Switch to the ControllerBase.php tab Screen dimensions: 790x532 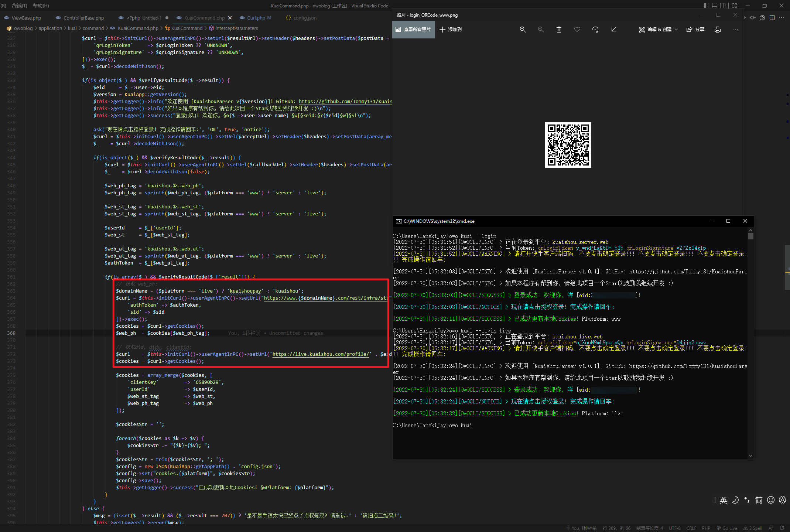pos(83,18)
